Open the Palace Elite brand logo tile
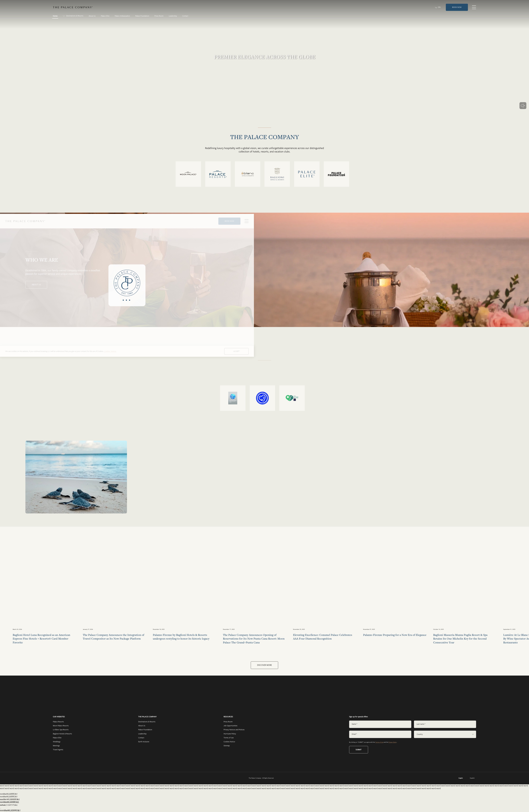This screenshot has height=812, width=529. (x=307, y=174)
